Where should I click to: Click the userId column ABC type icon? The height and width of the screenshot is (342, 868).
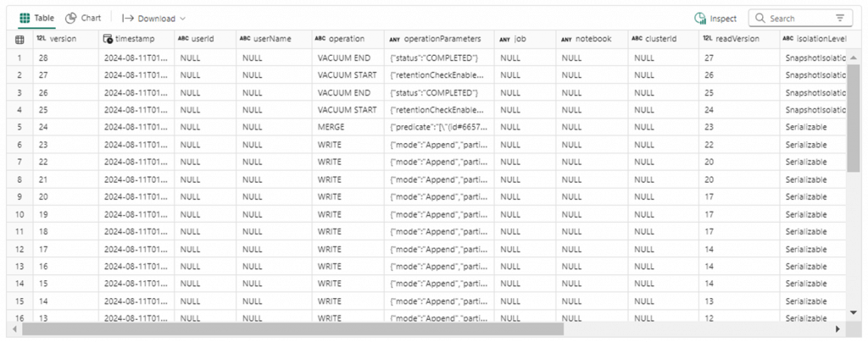(184, 40)
